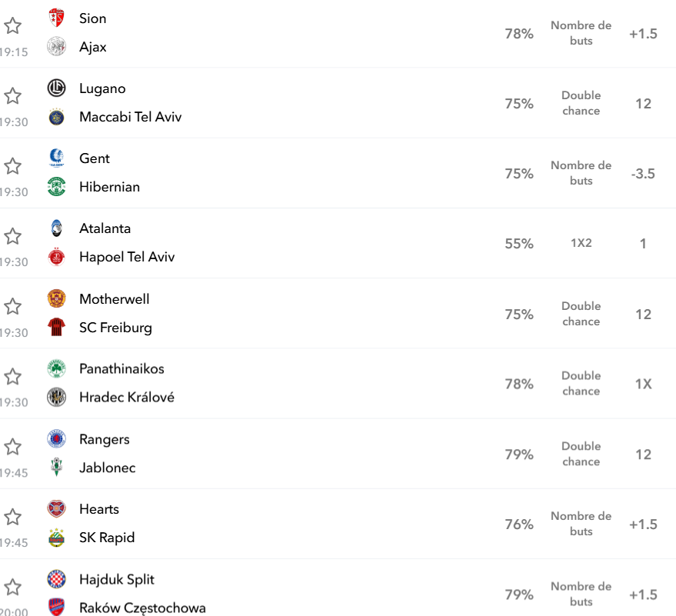Click the Hibernian green crest
Viewport: 676px width, 616px height.
click(56, 187)
